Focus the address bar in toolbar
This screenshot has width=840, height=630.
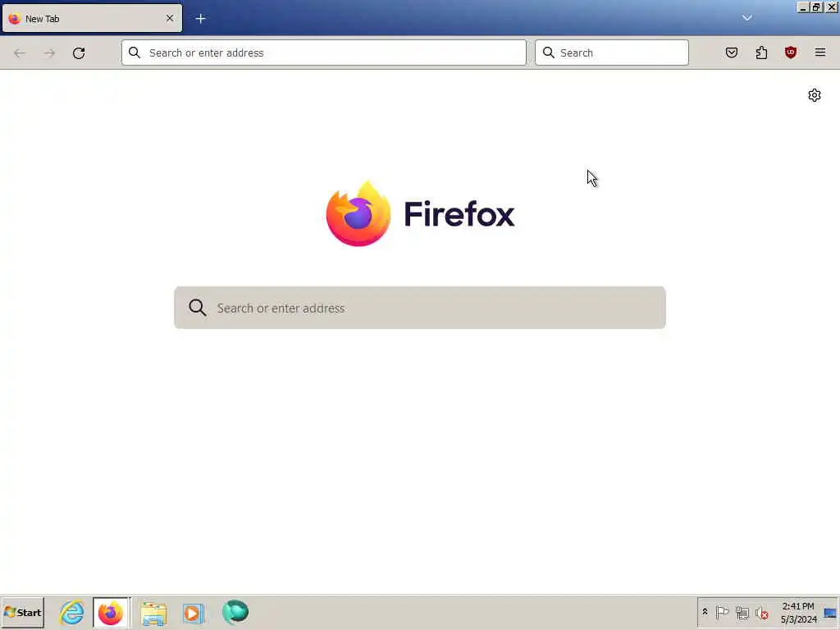coord(323,52)
